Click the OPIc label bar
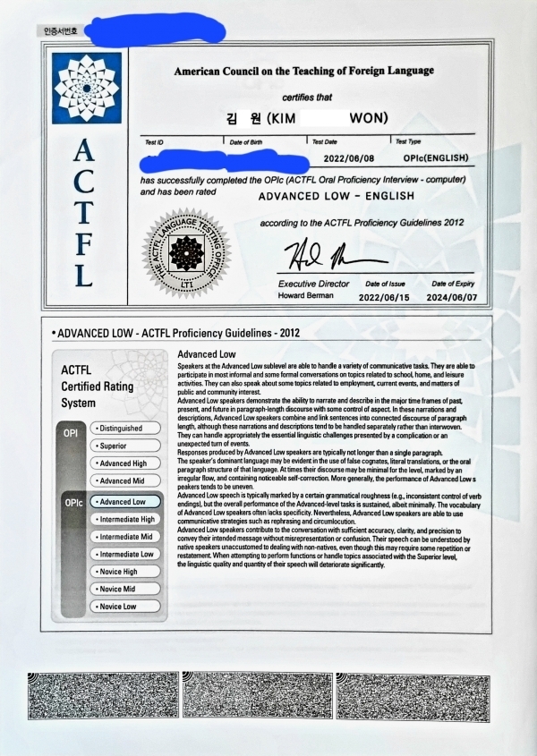Viewport: 537px width, 756px height. [x=73, y=555]
